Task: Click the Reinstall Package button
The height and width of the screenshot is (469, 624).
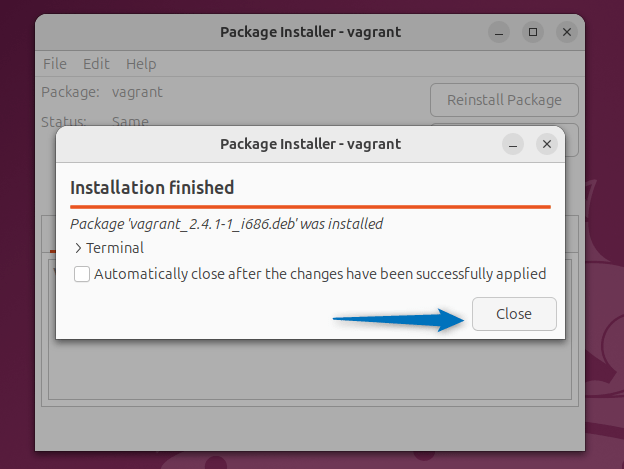Action: pyautogui.click(x=504, y=100)
